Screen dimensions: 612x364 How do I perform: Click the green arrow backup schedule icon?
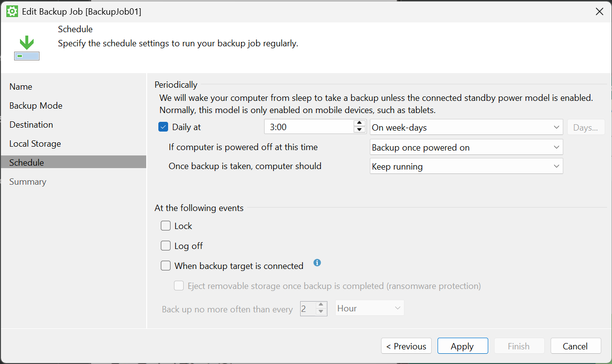click(27, 48)
